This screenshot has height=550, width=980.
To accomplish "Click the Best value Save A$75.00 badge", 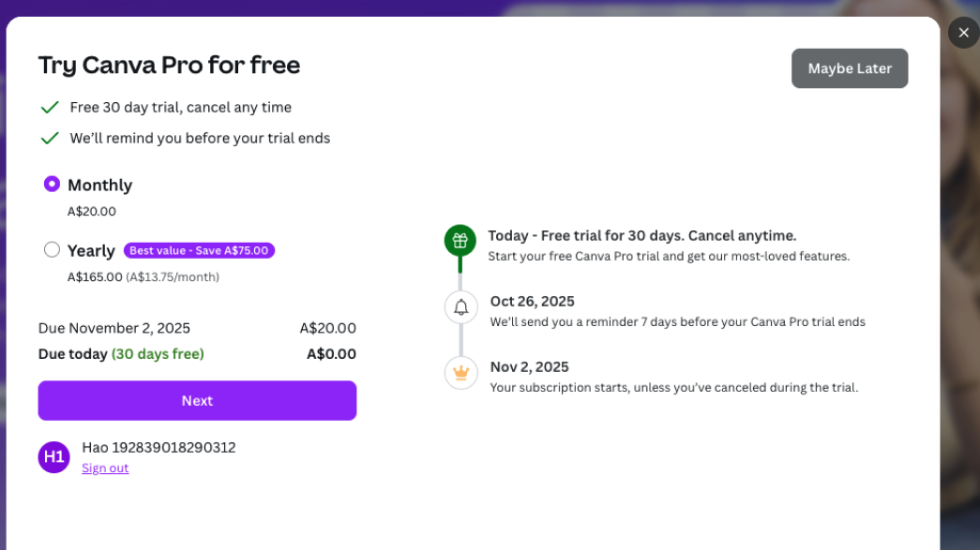I will pyautogui.click(x=199, y=250).
